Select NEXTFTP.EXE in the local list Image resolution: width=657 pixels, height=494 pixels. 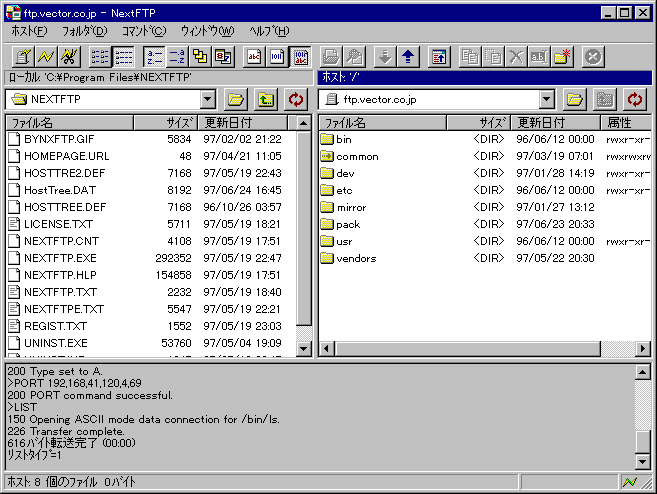pos(52,258)
